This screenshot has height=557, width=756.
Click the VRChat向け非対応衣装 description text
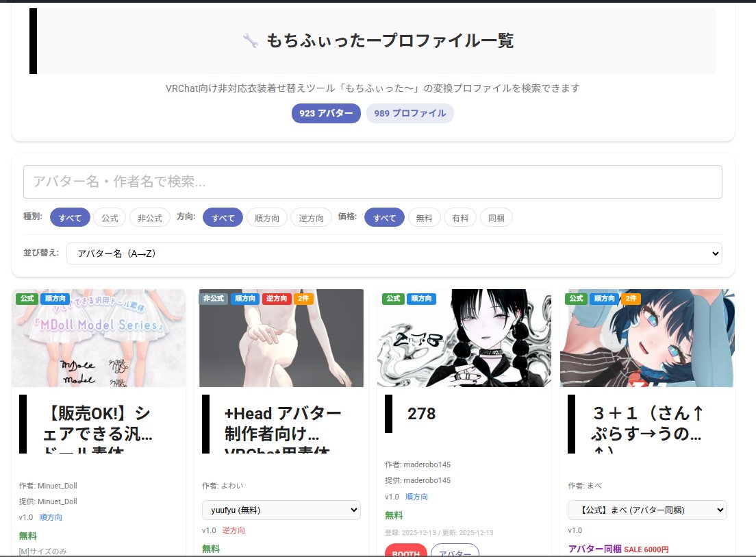coord(373,88)
